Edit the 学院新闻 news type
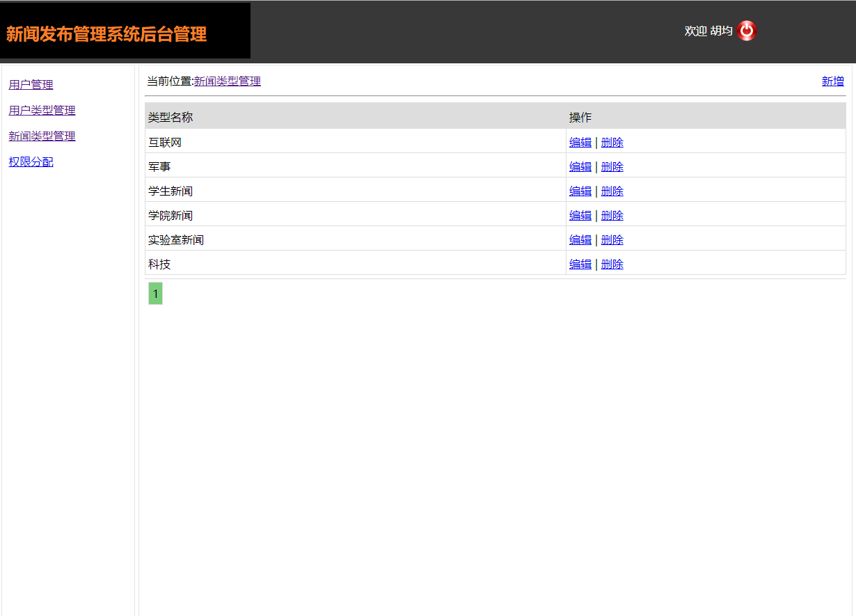The height and width of the screenshot is (616, 856). (580, 215)
